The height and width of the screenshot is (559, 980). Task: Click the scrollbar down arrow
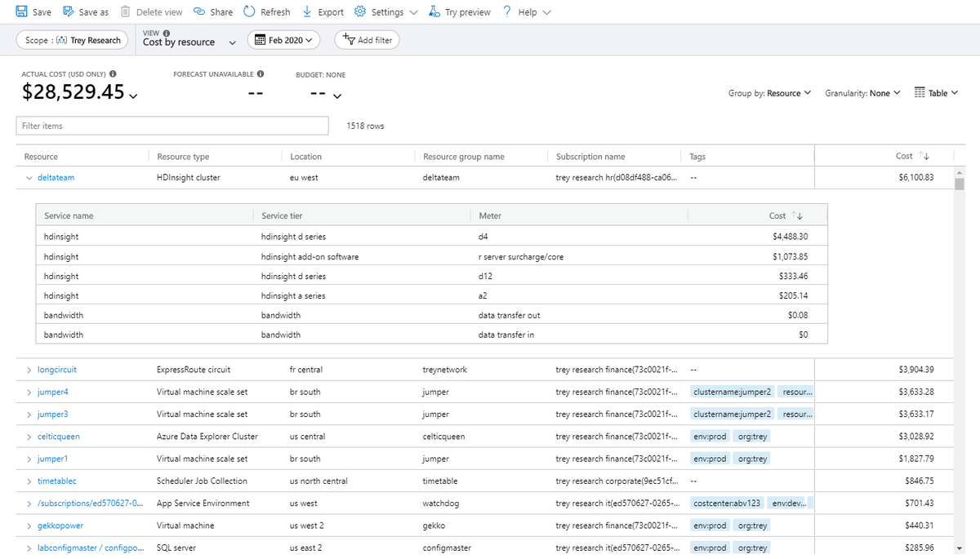point(960,548)
